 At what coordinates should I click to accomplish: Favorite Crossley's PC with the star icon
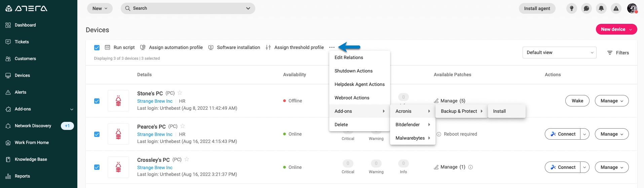point(187,159)
